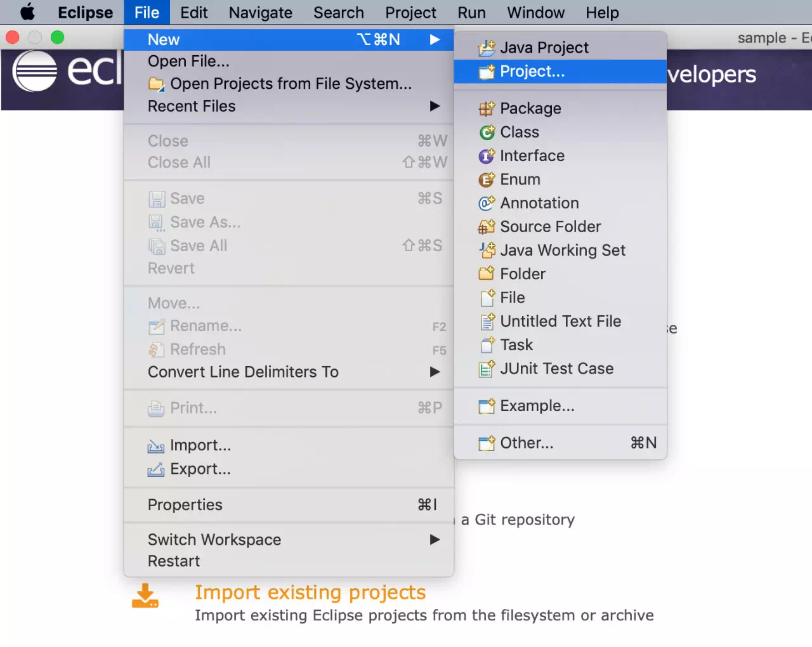
Task: Click the Import icon in File menu
Action: [156, 446]
